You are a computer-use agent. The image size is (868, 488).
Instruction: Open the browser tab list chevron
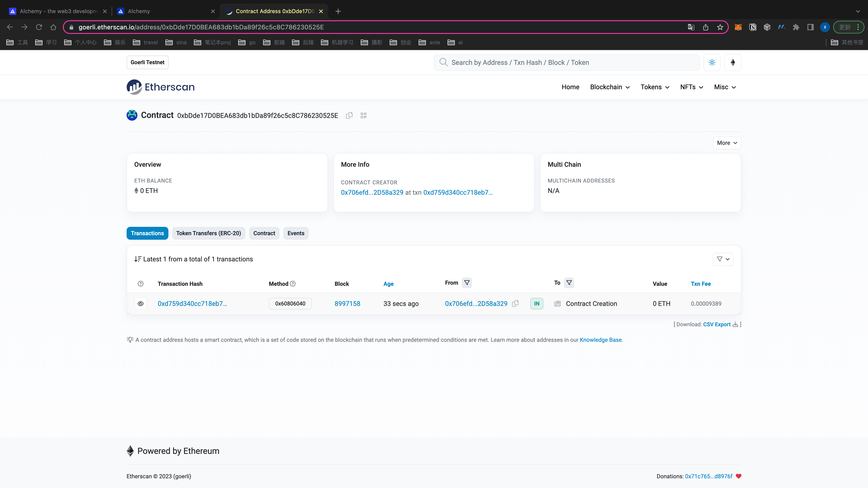tap(858, 11)
